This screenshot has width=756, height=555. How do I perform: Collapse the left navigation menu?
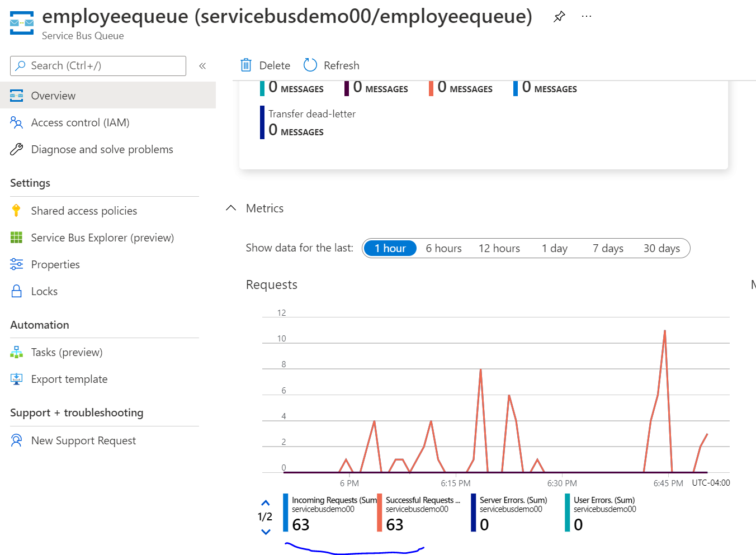click(x=202, y=66)
